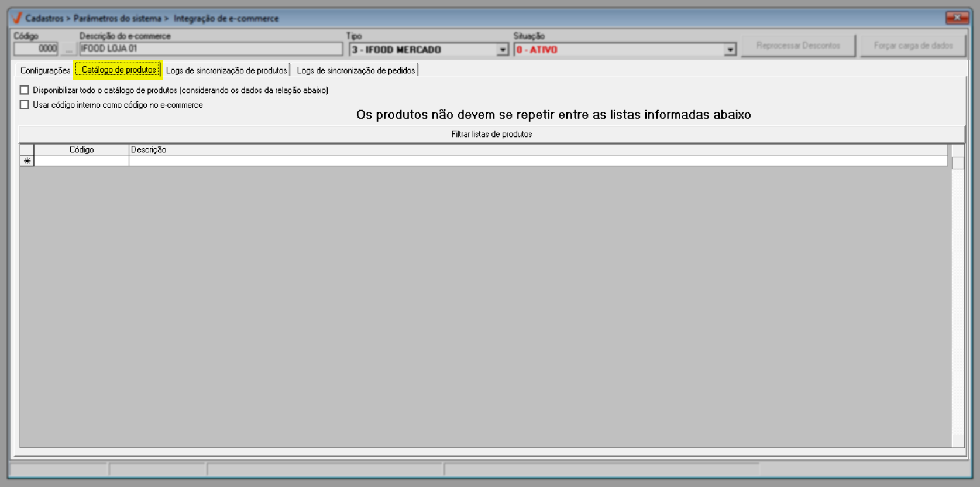
Task: Enable 'Disponibilizar todo o catálogo de produtos' checkbox
Action: pos(25,90)
